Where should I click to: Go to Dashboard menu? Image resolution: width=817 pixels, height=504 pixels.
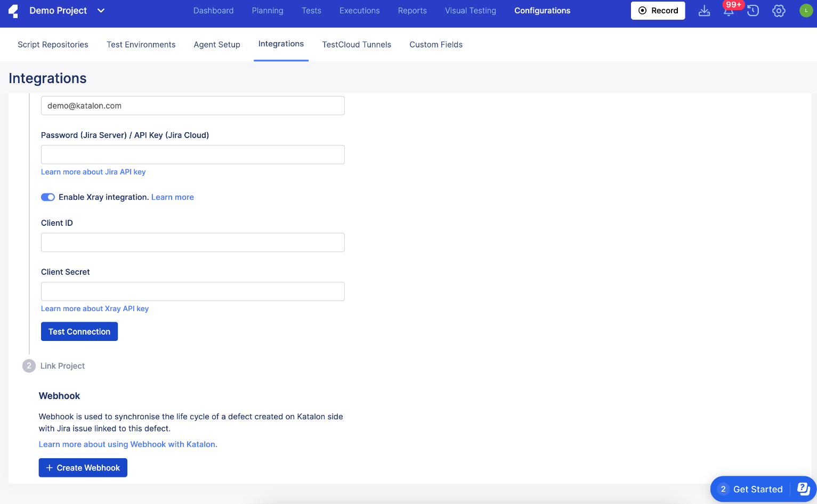tap(213, 11)
